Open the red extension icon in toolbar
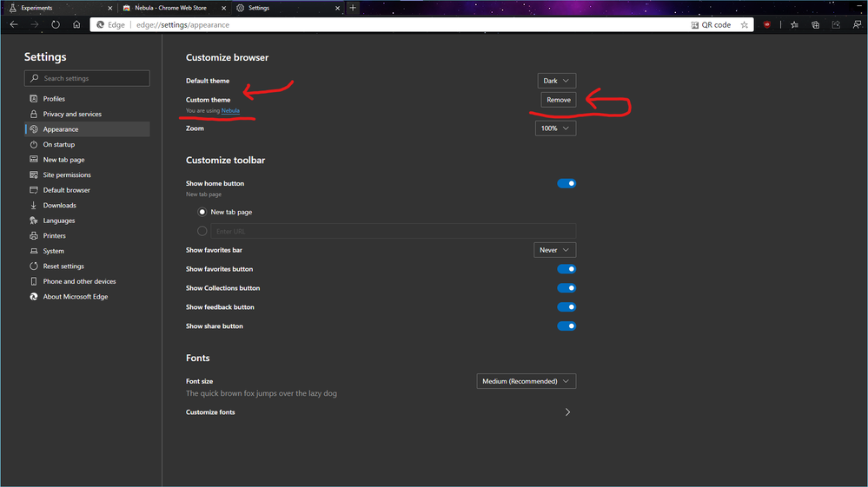Viewport: 868px width, 487px height. pyautogui.click(x=766, y=25)
